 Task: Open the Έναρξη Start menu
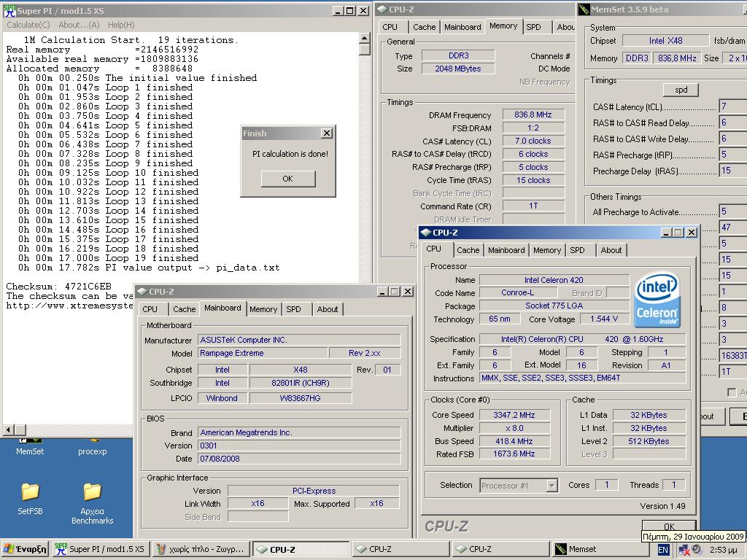tap(25, 549)
